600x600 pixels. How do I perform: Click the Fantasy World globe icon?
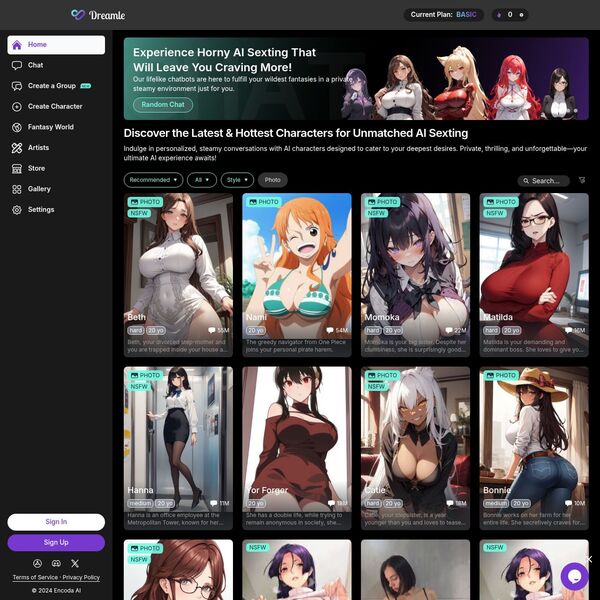point(17,127)
